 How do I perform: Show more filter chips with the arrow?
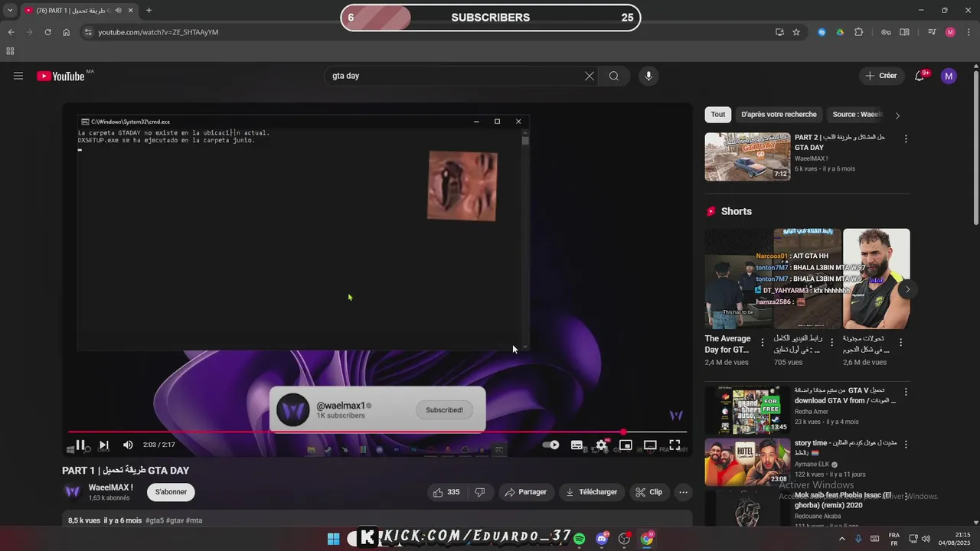click(898, 116)
